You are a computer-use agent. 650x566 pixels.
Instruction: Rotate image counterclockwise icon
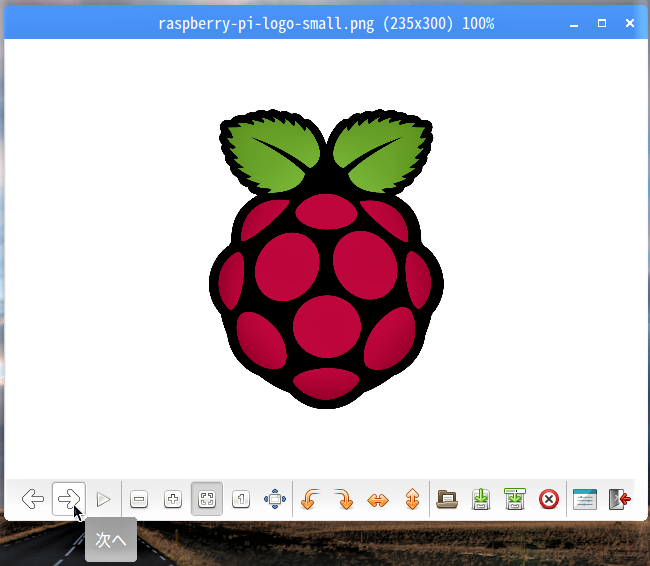310,499
